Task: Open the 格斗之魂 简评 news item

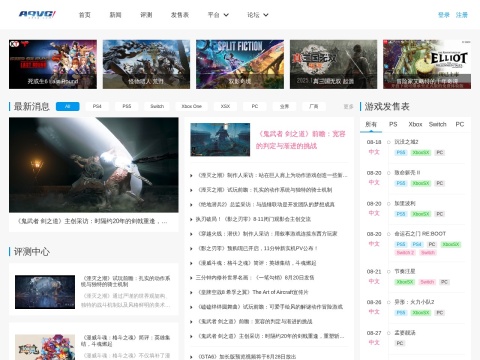Action: tap(257, 263)
